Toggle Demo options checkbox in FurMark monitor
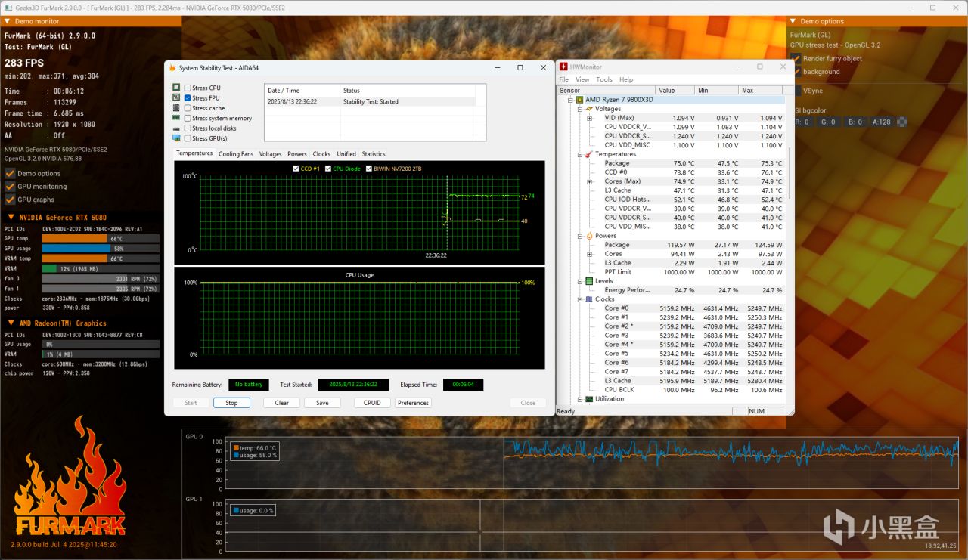Viewport: 968px width, 560px height. pyautogui.click(x=10, y=173)
